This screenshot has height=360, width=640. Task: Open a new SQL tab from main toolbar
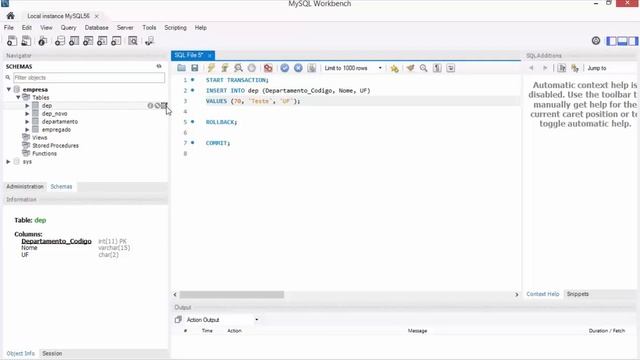[x=12, y=41]
